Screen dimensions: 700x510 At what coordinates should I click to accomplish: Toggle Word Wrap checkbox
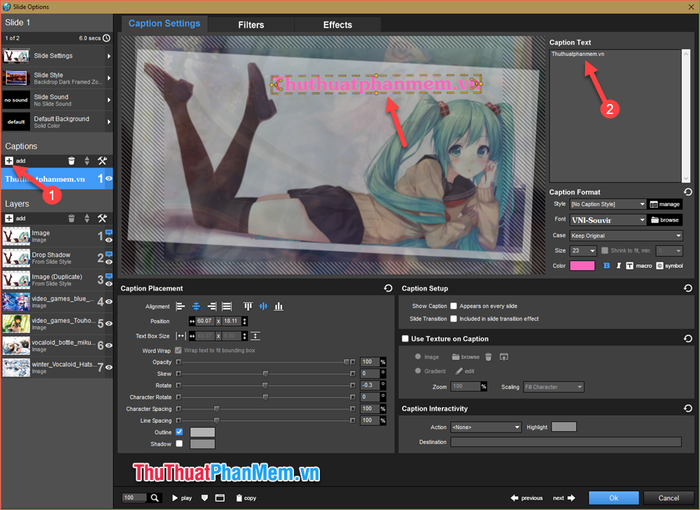(179, 350)
